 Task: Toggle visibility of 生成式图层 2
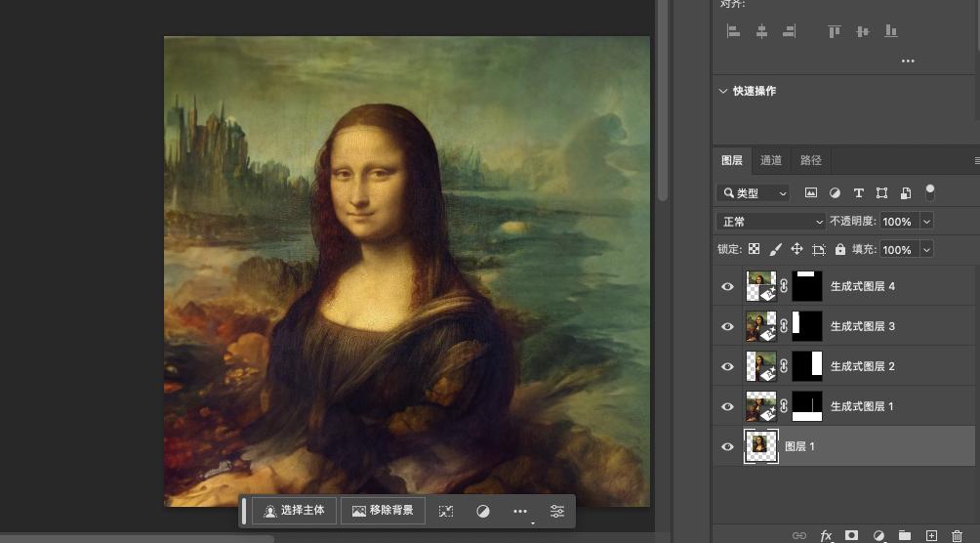click(727, 366)
